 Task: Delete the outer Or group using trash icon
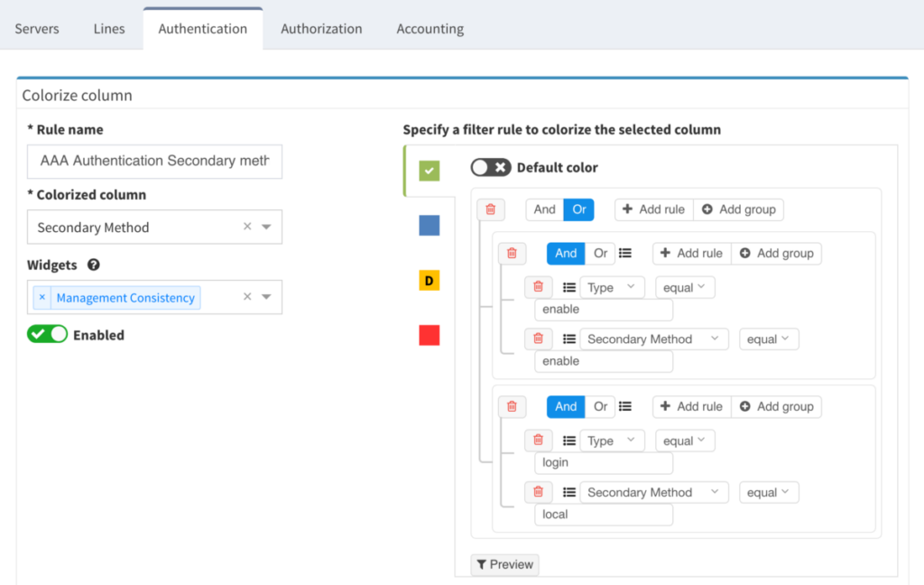pyautogui.click(x=491, y=209)
